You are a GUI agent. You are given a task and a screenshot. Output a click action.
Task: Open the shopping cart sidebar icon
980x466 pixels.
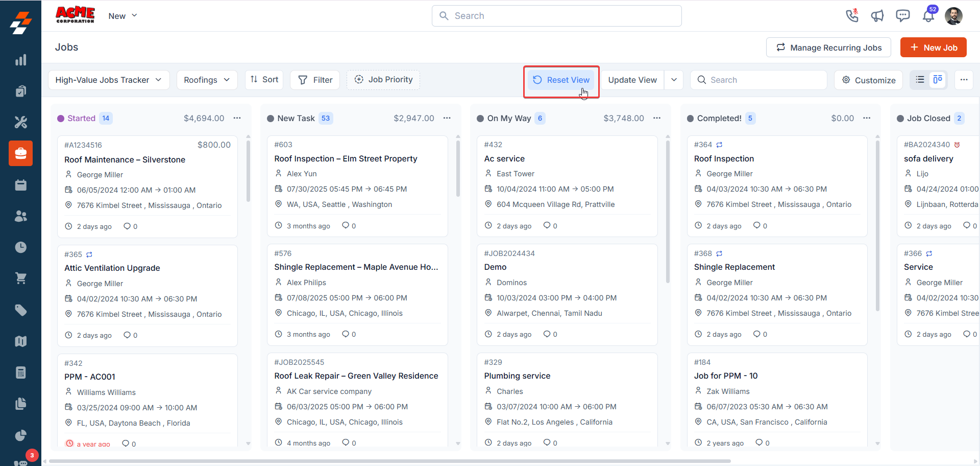(20, 278)
